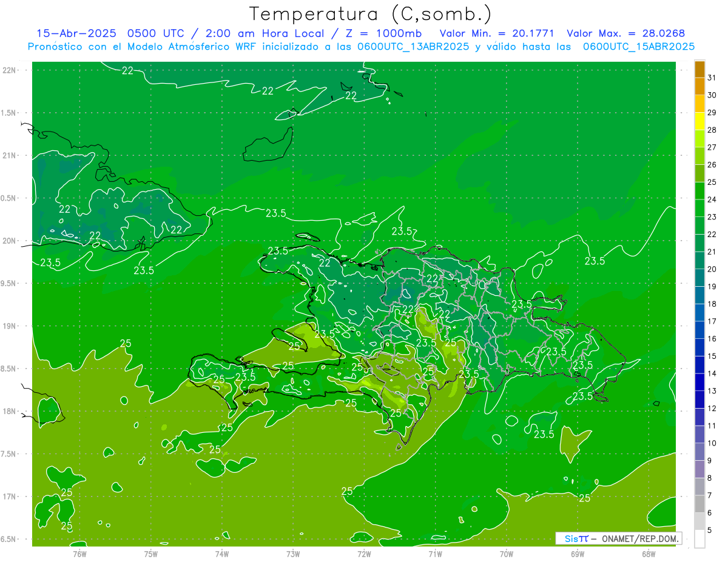Click the dark orange swatch atop the color scale
This screenshot has height=562, width=728.
click(700, 69)
